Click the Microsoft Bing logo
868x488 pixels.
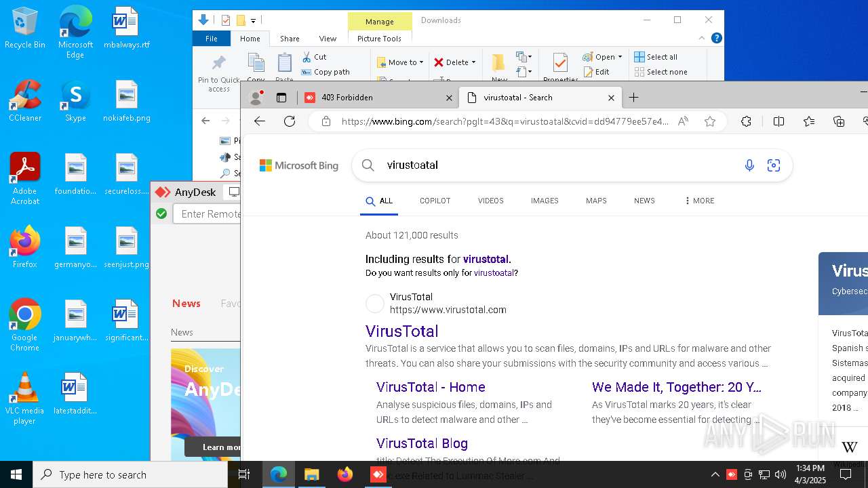click(299, 165)
